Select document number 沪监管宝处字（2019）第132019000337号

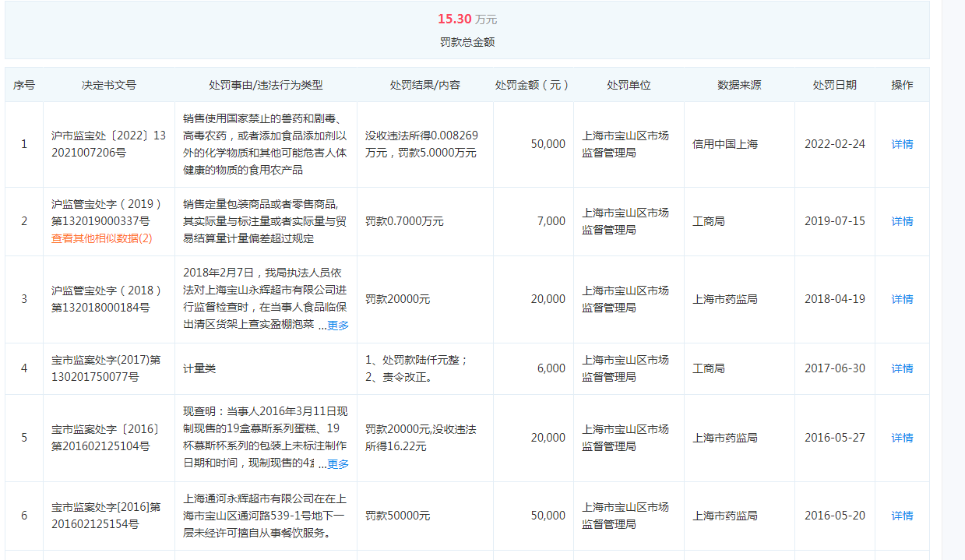click(107, 213)
